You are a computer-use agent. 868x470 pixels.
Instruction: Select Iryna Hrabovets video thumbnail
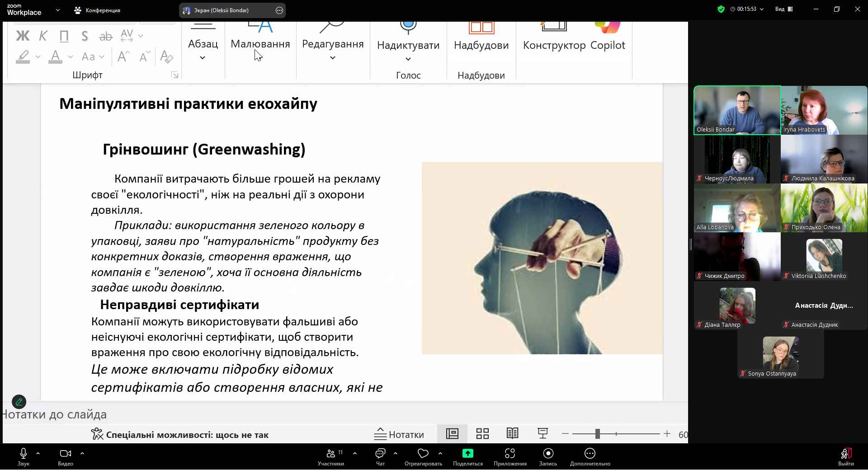[x=824, y=110]
